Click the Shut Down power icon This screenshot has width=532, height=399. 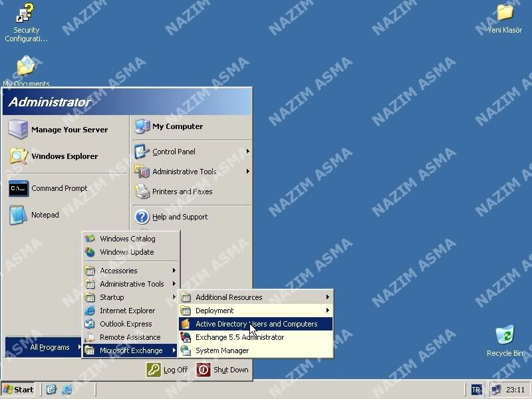203,370
